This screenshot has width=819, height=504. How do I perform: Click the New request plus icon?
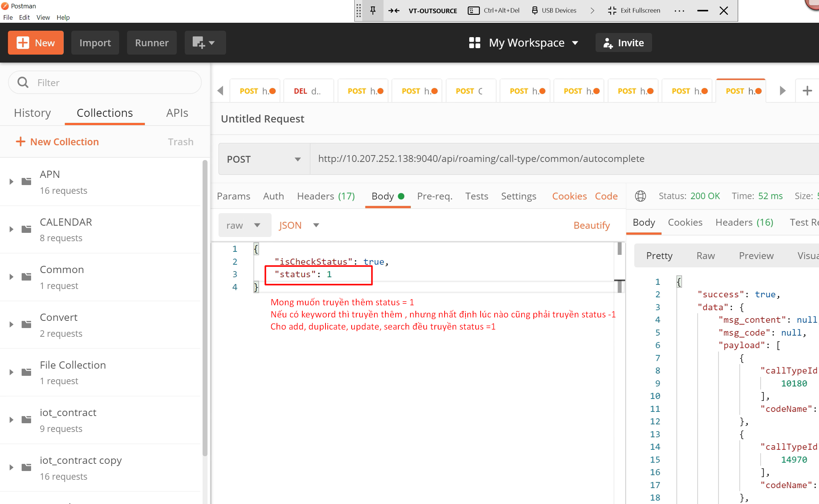pos(23,42)
